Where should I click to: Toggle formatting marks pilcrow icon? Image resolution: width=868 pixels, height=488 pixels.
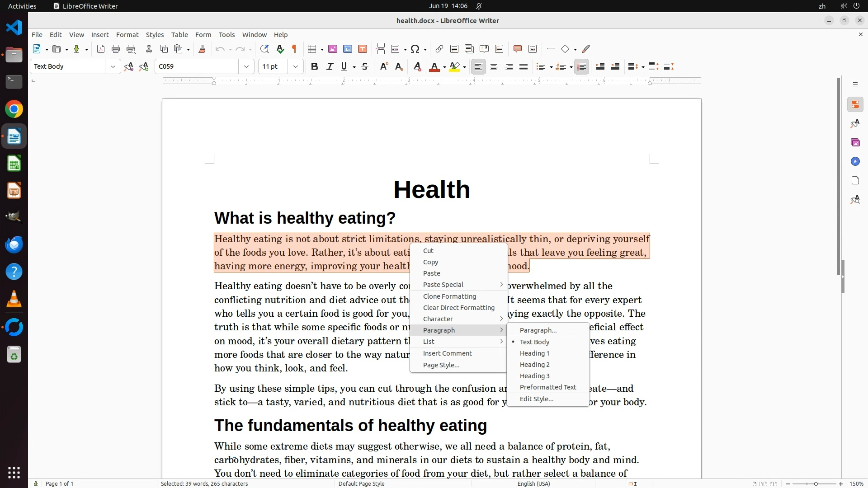pyautogui.click(x=294, y=49)
